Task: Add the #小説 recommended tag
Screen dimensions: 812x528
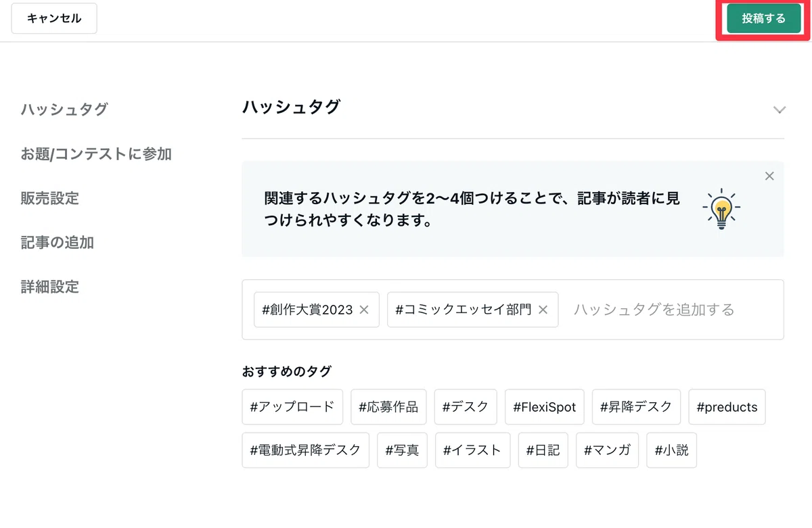Action: pyautogui.click(x=671, y=450)
